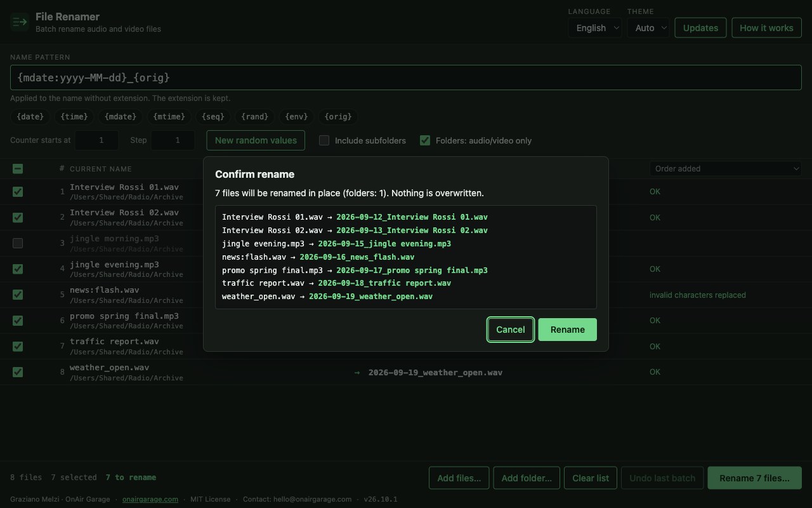Cancel the Confirm rename dialog

click(511, 330)
